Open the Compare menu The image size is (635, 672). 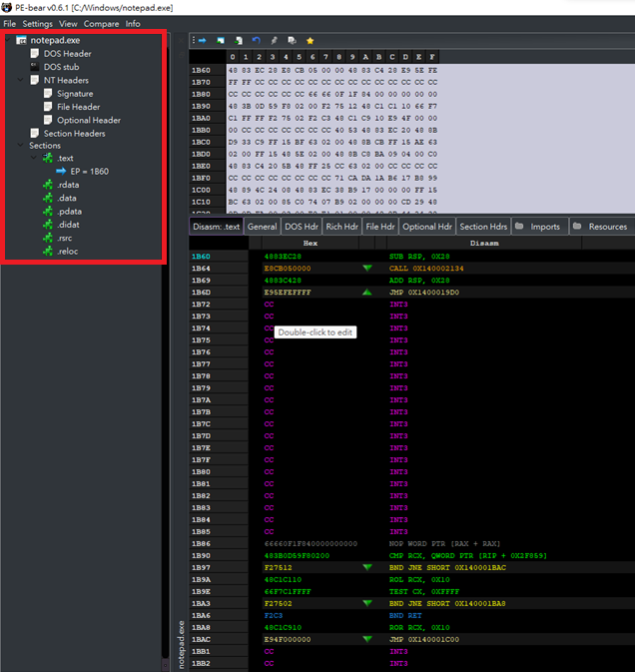pos(101,24)
